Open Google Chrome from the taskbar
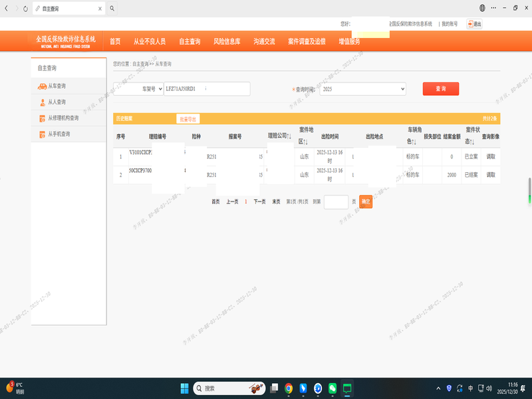 tap(289, 388)
